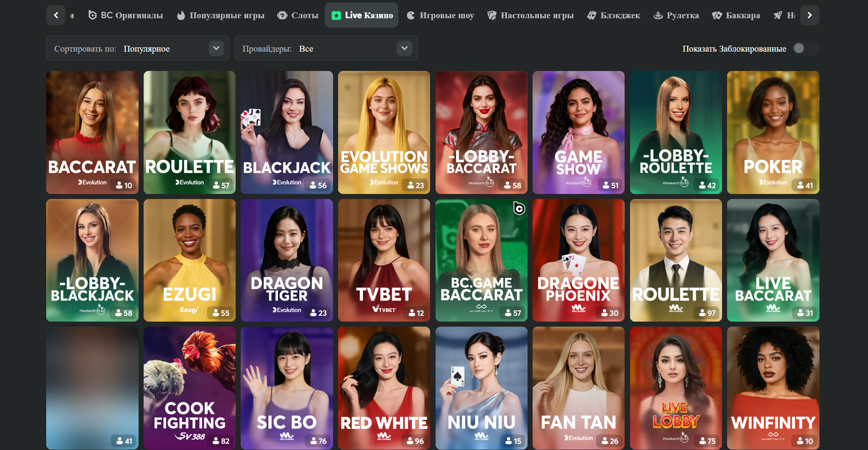The height and width of the screenshot is (450, 868).
Task: Open the Баккара tab
Action: pyautogui.click(x=736, y=15)
